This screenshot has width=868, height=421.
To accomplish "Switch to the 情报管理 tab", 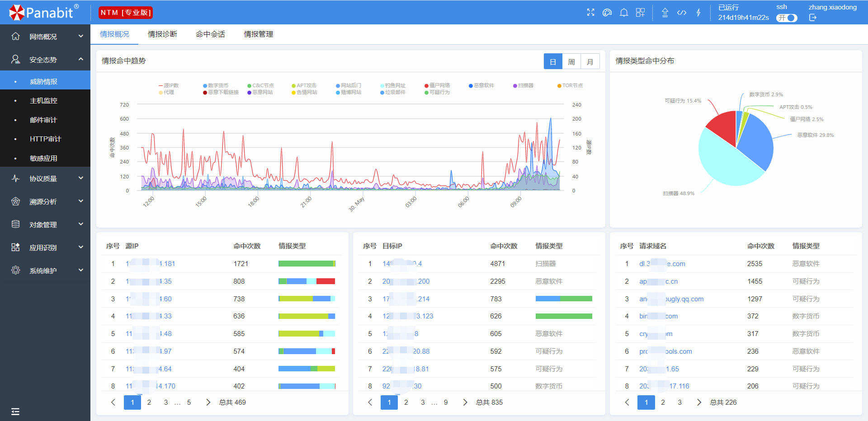I will pyautogui.click(x=258, y=34).
